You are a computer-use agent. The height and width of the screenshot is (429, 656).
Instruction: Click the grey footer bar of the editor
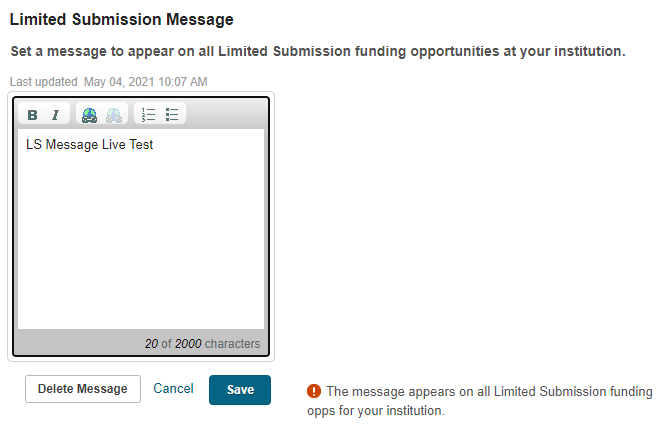click(80, 343)
